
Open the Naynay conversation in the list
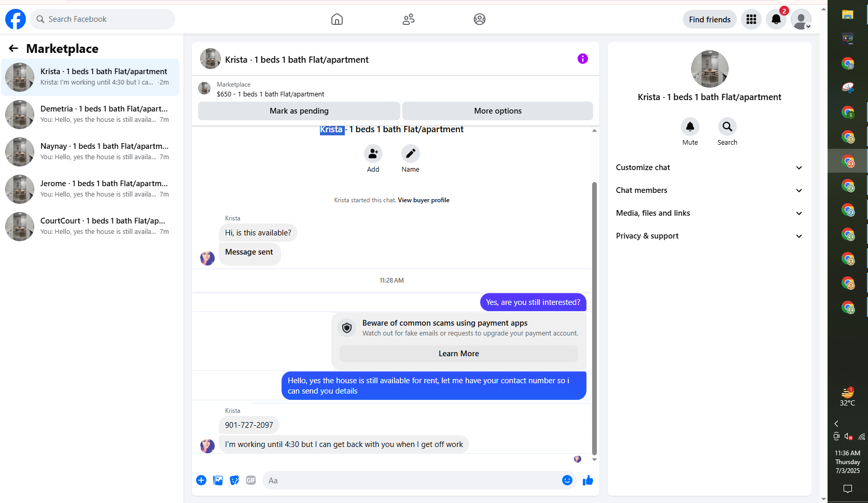pos(90,151)
